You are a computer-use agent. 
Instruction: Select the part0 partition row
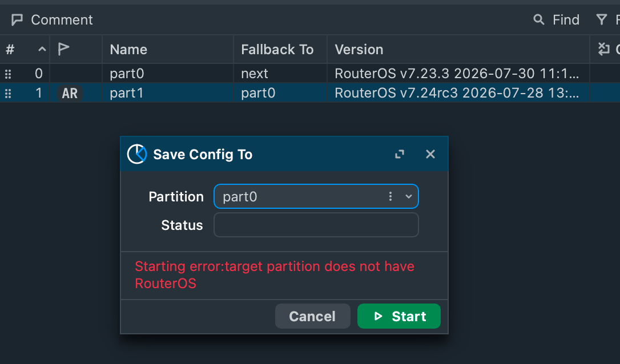coord(310,74)
